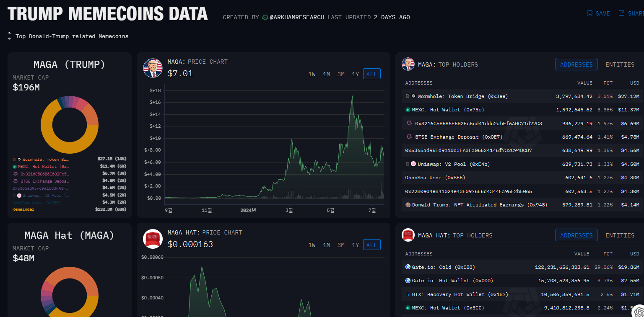Open Donald Trump: NFT Affiliated Earnings (0x948)
Viewport: 644px width, 317px height.
click(480, 205)
